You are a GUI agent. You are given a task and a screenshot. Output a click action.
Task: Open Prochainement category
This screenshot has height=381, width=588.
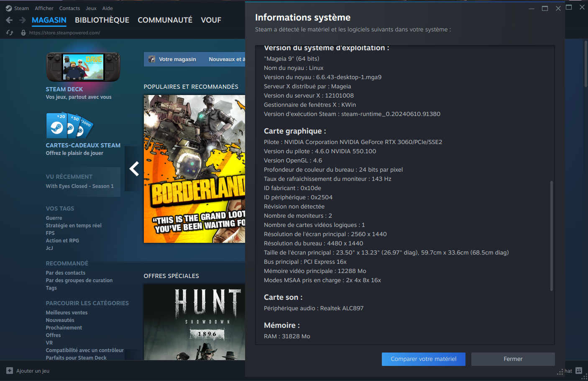click(x=64, y=328)
